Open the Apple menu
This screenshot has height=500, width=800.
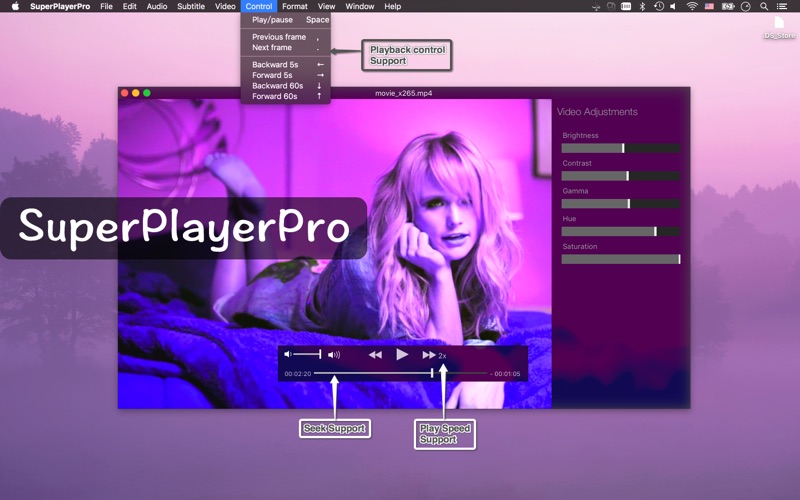point(15,6)
